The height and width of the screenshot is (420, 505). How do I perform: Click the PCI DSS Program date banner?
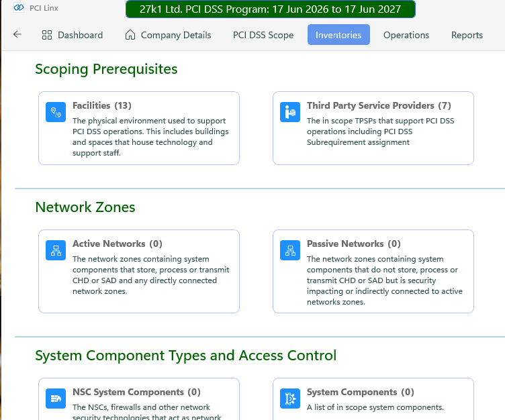pos(271,9)
